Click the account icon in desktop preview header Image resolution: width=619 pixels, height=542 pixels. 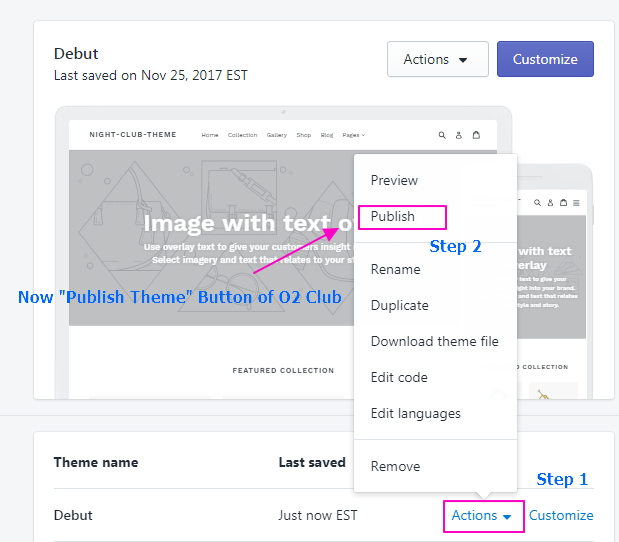pyautogui.click(x=459, y=135)
